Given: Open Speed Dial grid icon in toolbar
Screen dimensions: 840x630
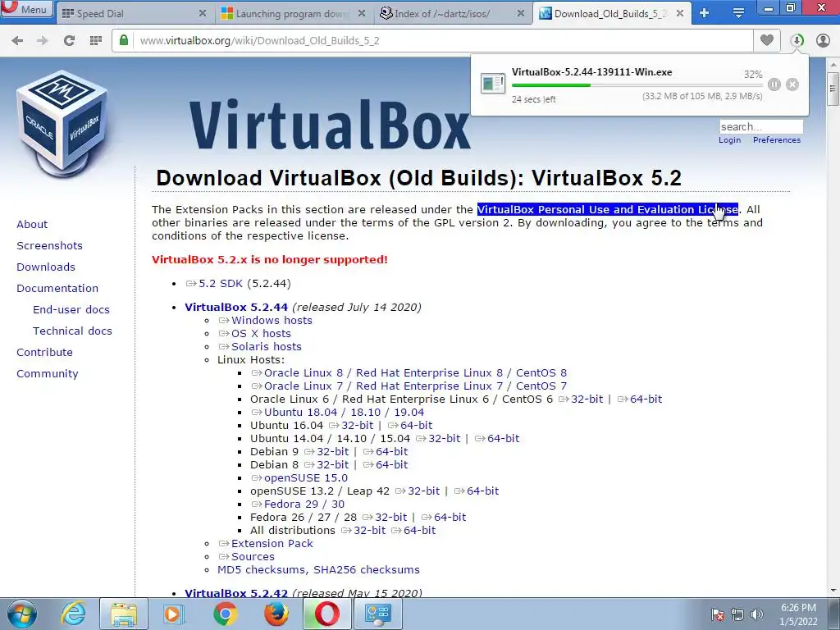Looking at the screenshot, I should pos(96,41).
